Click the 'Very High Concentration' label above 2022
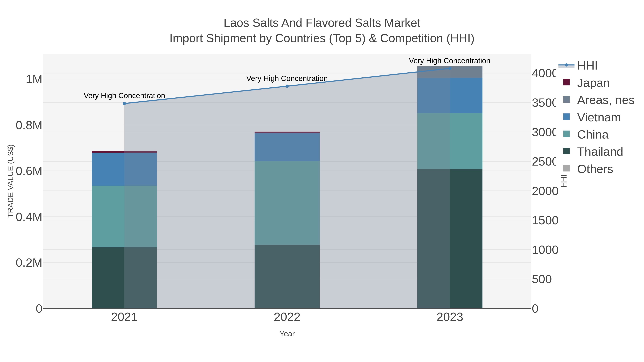The image size is (644, 362). [x=287, y=78]
